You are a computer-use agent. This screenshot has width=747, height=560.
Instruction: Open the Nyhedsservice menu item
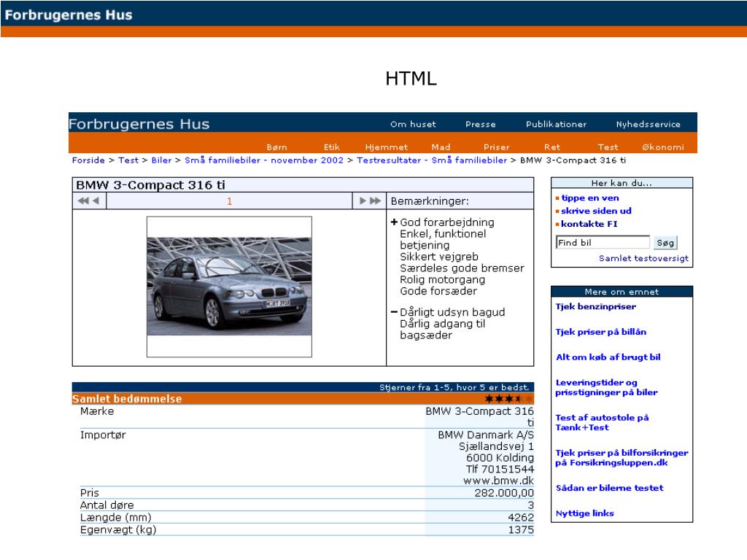coord(649,124)
